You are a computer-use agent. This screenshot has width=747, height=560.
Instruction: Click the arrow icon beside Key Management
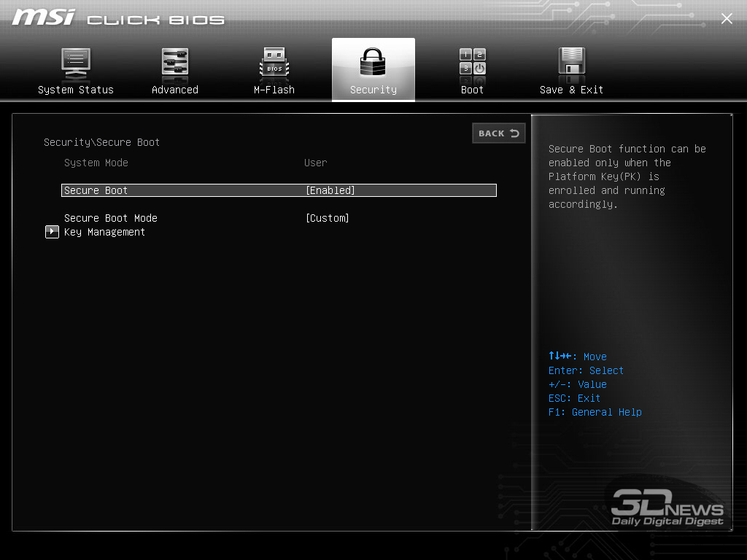pos(52,232)
